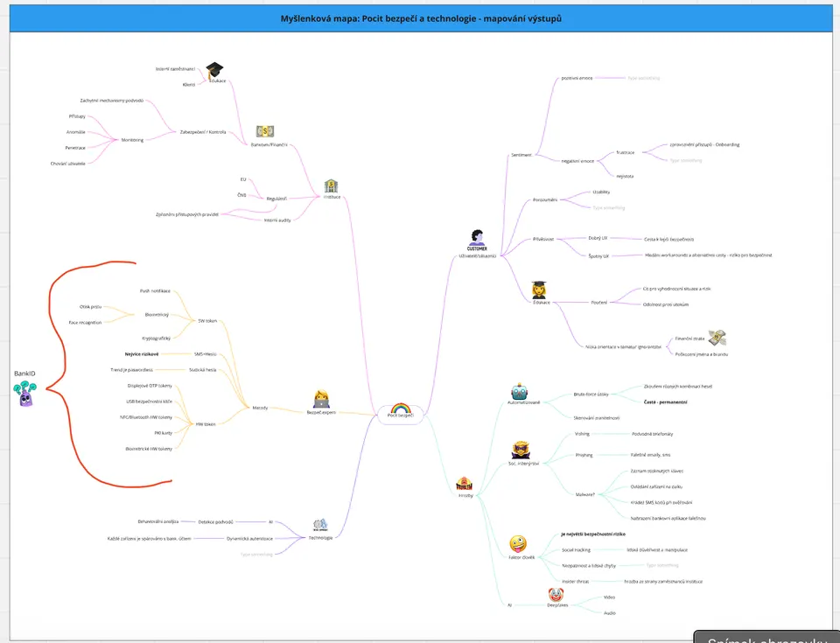Select the 'Social Hacking' node
Image resolution: width=840 pixels, height=643 pixels.
[576, 549]
